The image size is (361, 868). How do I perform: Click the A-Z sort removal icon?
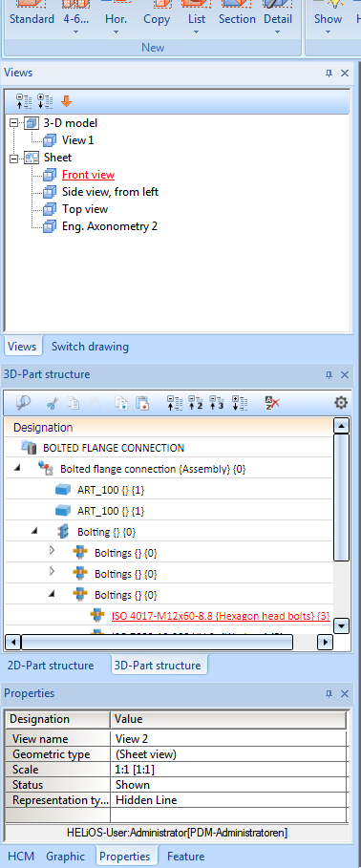pyautogui.click(x=272, y=403)
